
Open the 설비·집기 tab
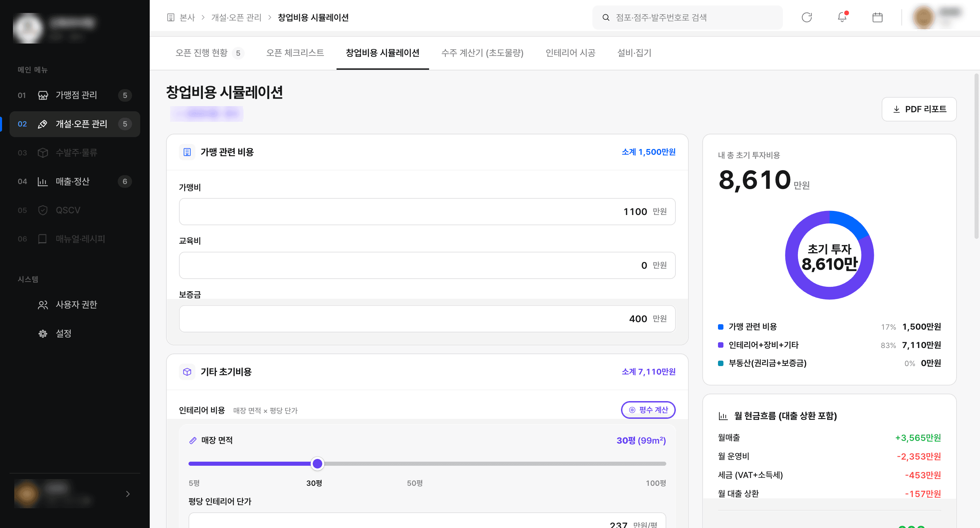634,53
